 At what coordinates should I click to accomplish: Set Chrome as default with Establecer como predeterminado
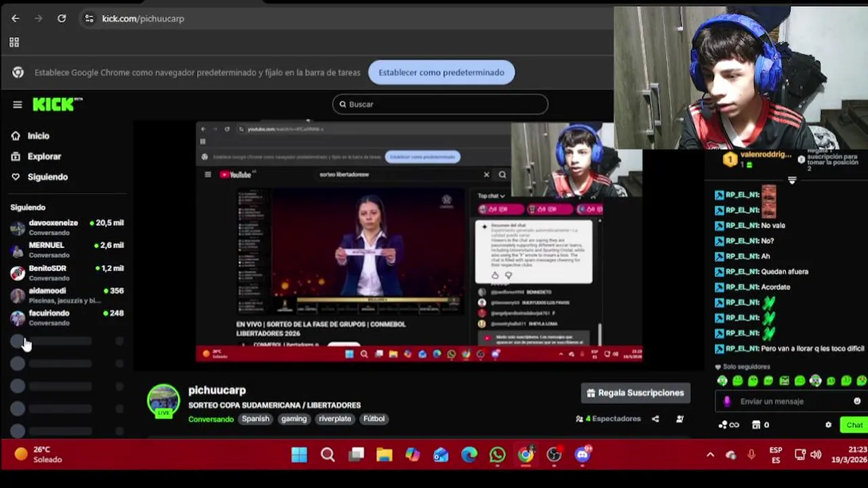click(x=441, y=73)
